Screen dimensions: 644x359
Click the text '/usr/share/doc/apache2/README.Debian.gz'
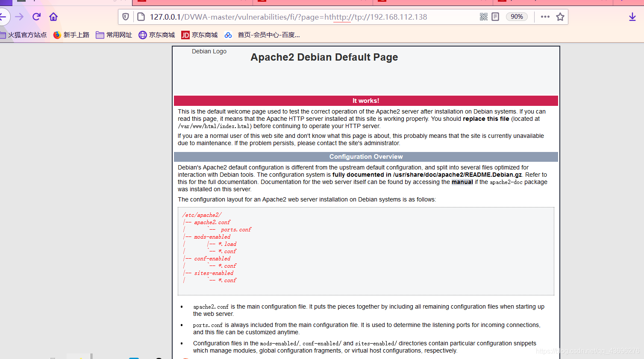point(458,175)
